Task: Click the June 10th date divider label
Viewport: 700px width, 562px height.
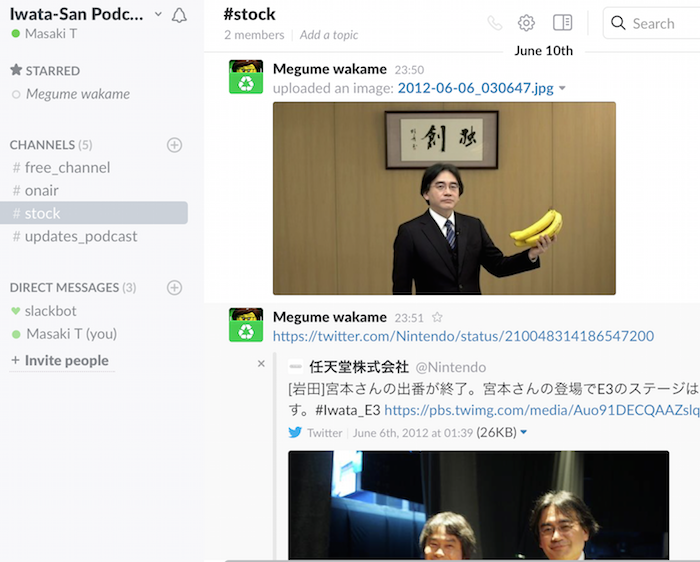Action: pyautogui.click(x=543, y=51)
